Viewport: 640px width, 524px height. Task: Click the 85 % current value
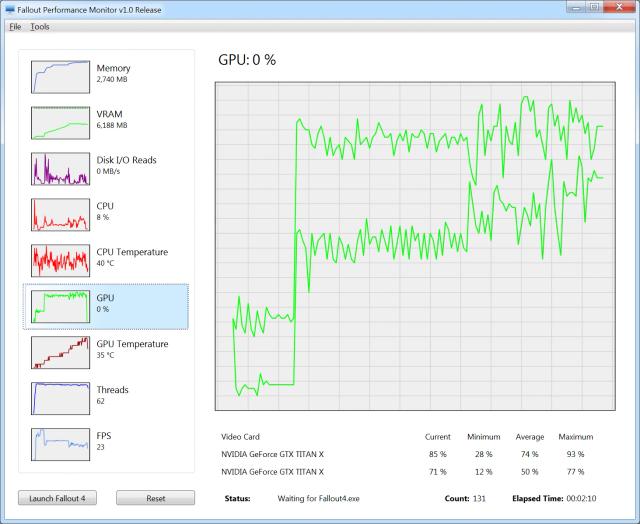438,454
